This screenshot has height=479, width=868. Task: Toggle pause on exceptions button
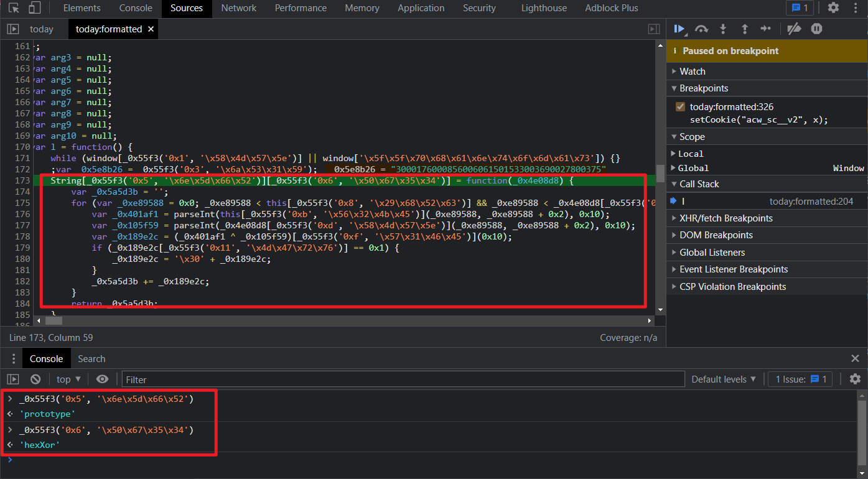pyautogui.click(x=816, y=29)
